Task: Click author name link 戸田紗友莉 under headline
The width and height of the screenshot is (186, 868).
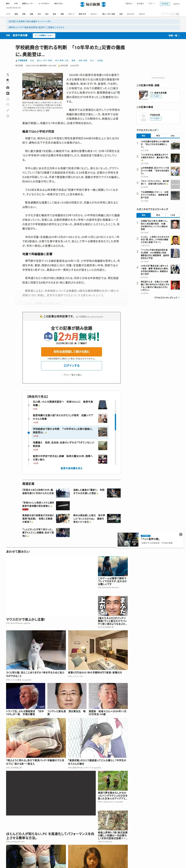Action: pyautogui.click(x=23, y=61)
